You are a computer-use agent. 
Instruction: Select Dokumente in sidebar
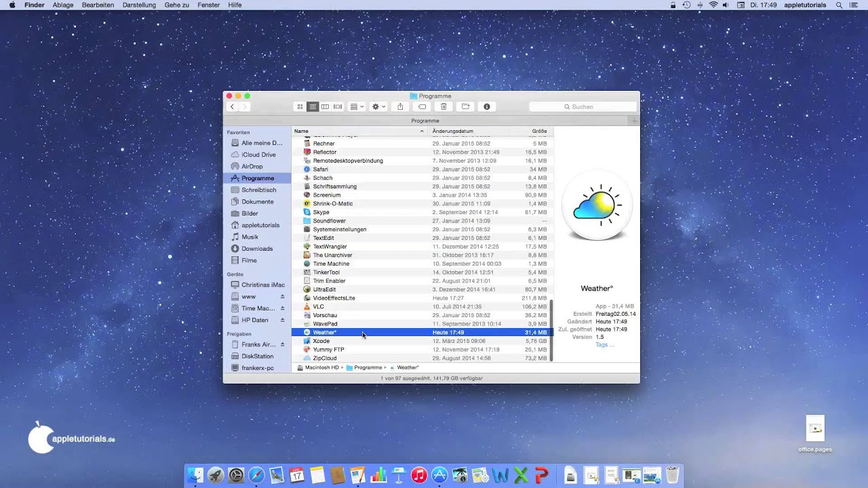pyautogui.click(x=257, y=201)
